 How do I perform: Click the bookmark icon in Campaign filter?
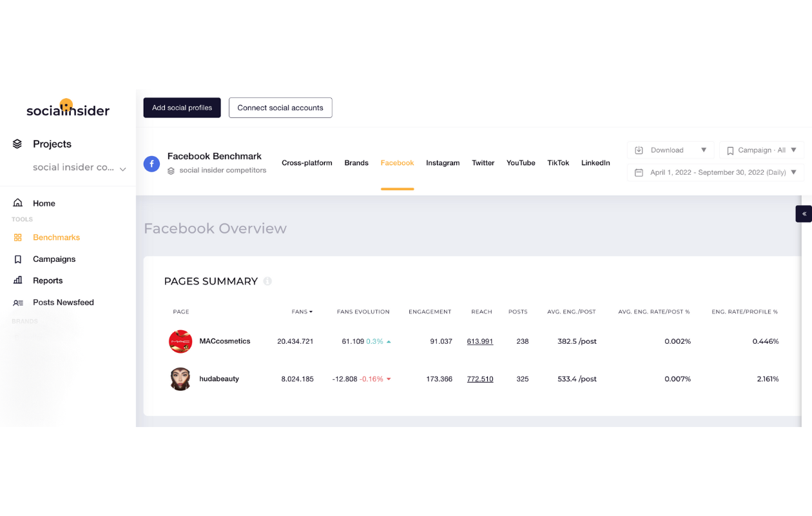(x=730, y=150)
